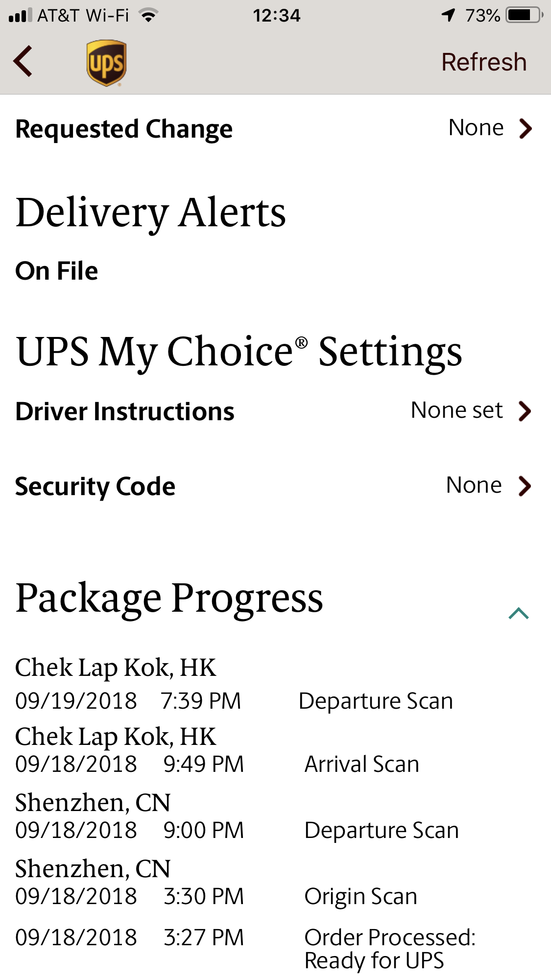Tap the Delivery Alerts heading
The image size is (551, 980).
pos(151,213)
